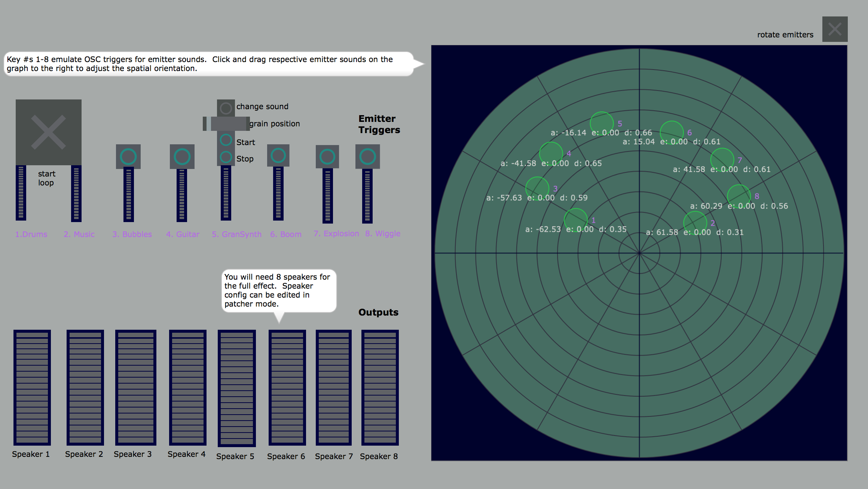
Task: Trigger the 7. Explosion emitter button
Action: 327,157
